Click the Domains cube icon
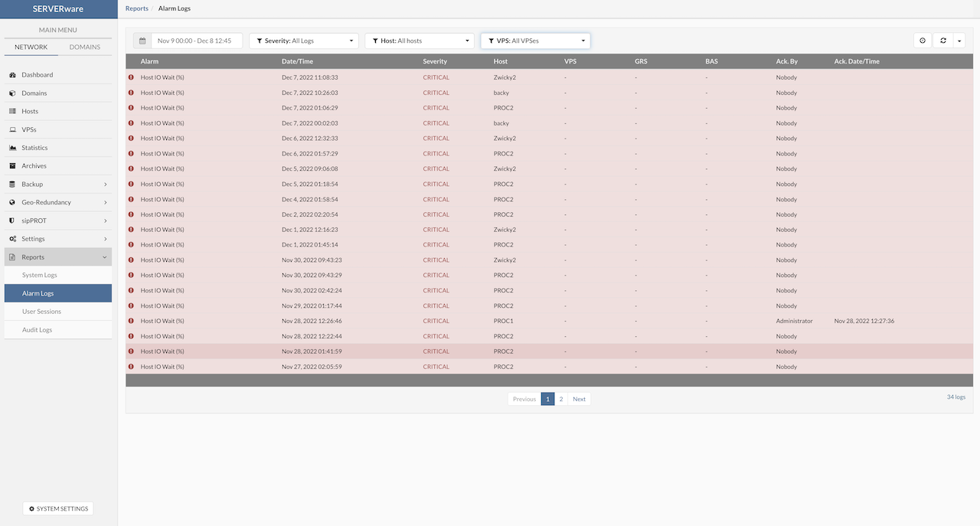The height and width of the screenshot is (526, 980). [13, 93]
